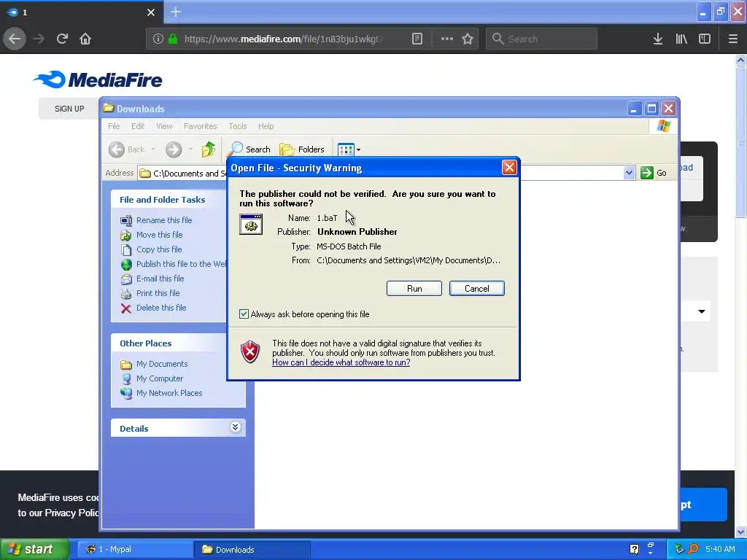Show site information icon in address bar

coord(158,39)
